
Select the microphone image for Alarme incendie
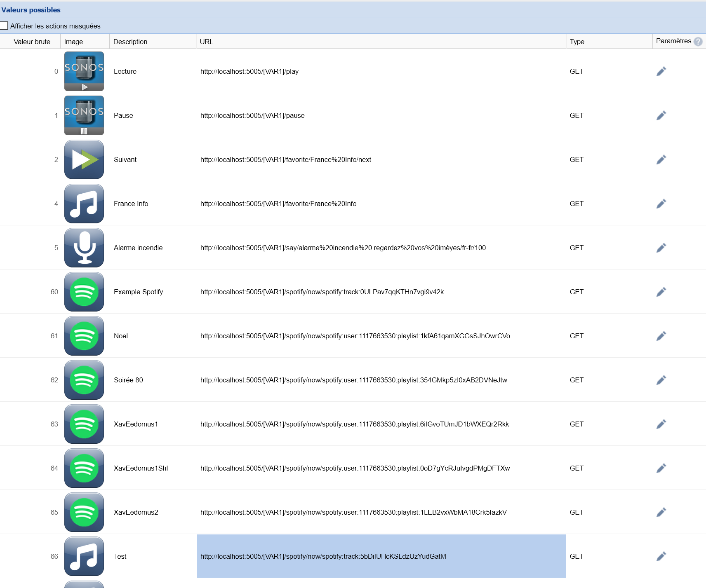point(84,248)
